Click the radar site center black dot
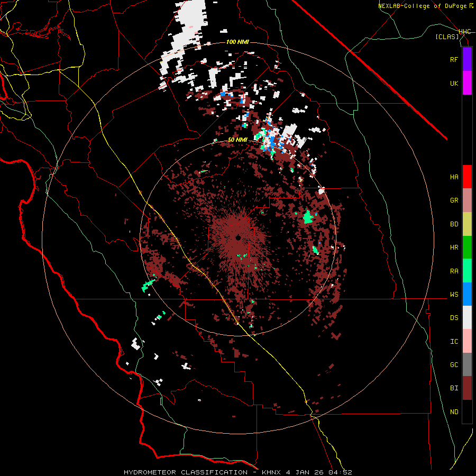The height and width of the screenshot is (476, 476). tap(239, 237)
